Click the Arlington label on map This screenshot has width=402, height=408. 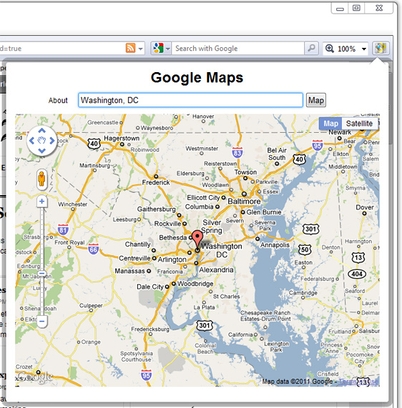point(172,260)
